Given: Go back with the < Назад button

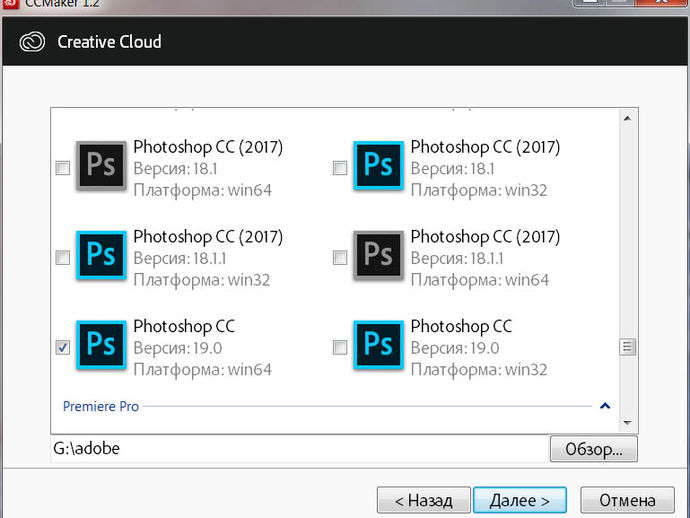Looking at the screenshot, I should tap(424, 500).
